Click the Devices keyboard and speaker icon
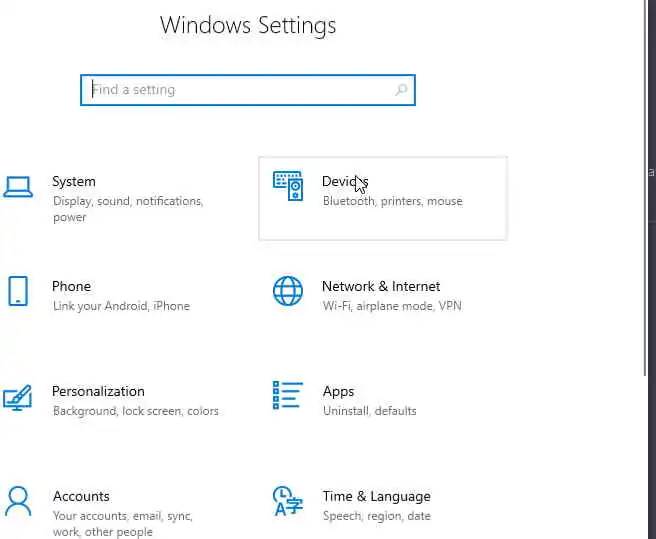 (288, 185)
